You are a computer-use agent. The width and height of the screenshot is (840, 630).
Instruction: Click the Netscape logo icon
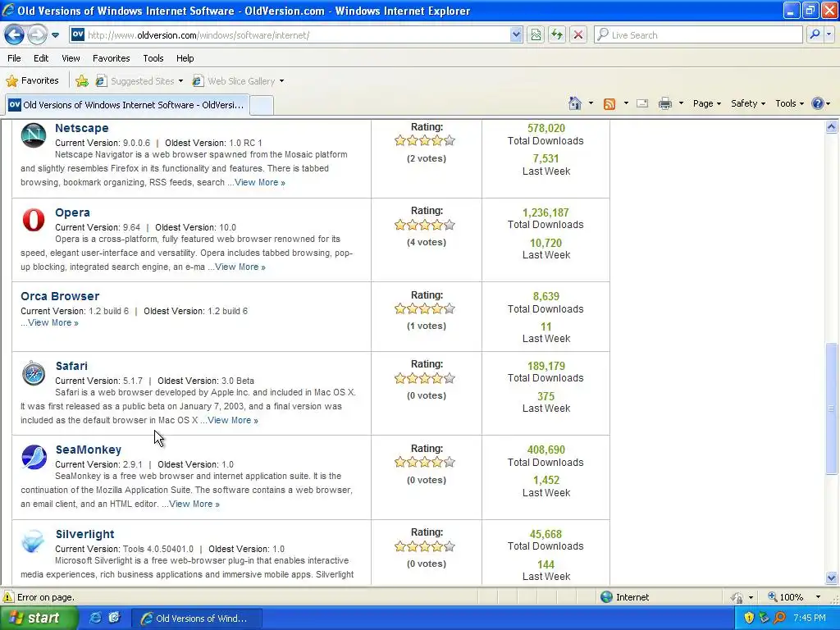(x=33, y=135)
